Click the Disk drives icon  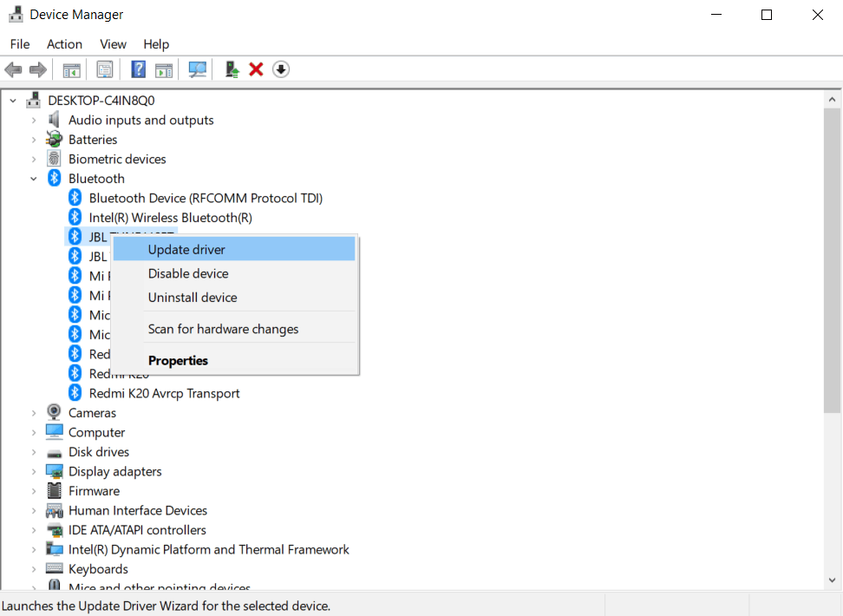pos(55,452)
